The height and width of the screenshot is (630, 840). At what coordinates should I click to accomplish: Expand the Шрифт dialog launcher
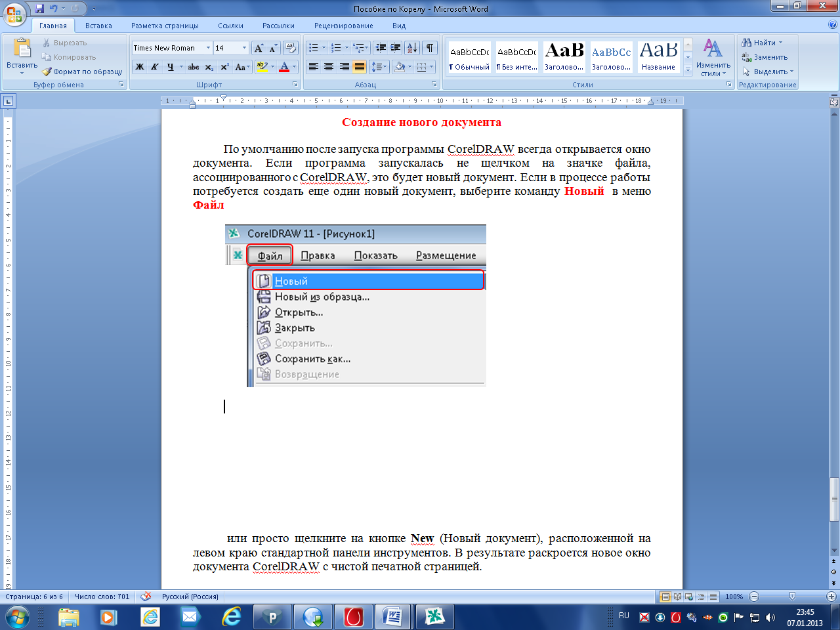click(x=295, y=85)
